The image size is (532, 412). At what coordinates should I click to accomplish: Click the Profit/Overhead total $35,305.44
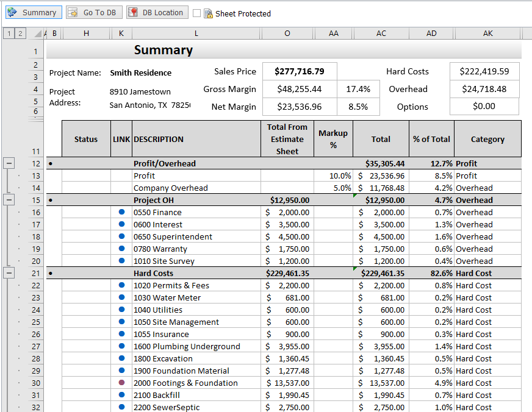coord(381,163)
